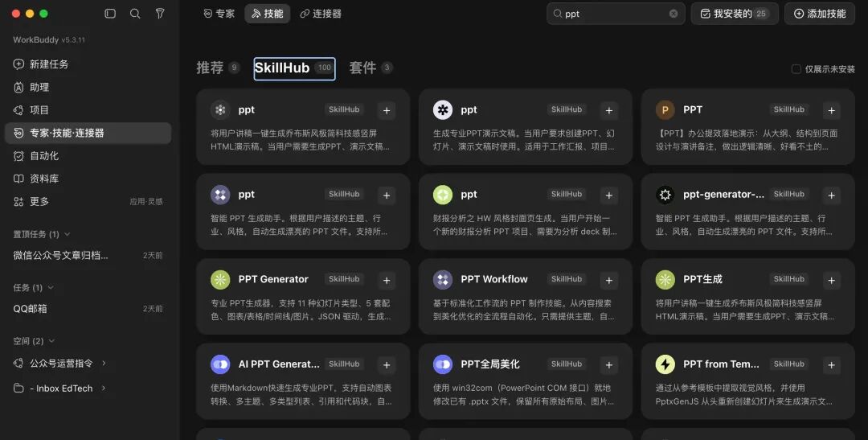
Task: Click the ppt-generator snowflake icon
Action: 665,195
